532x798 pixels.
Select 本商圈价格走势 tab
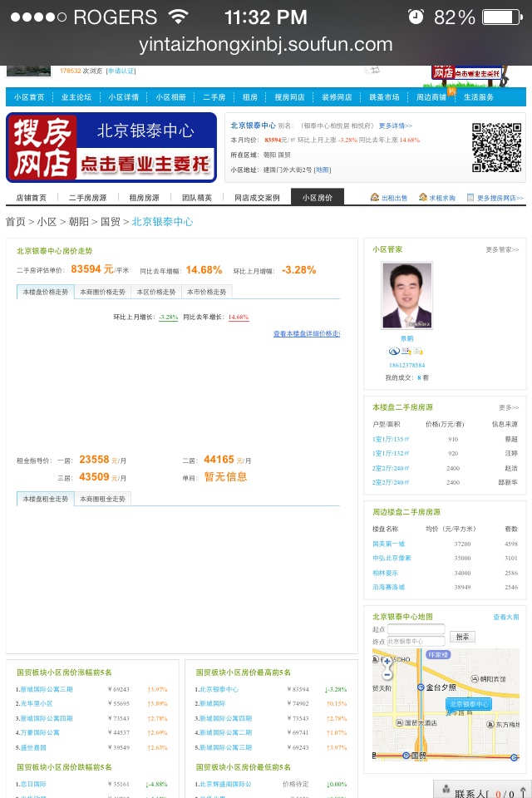(102, 292)
